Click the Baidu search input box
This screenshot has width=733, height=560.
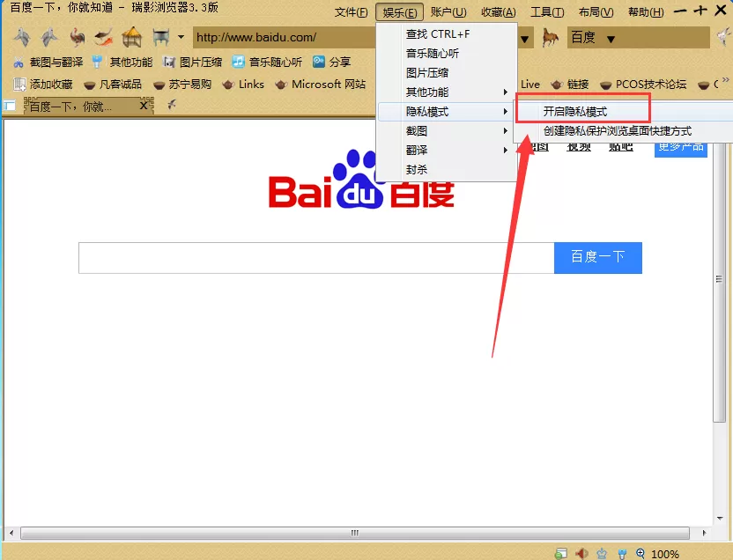[x=316, y=258]
